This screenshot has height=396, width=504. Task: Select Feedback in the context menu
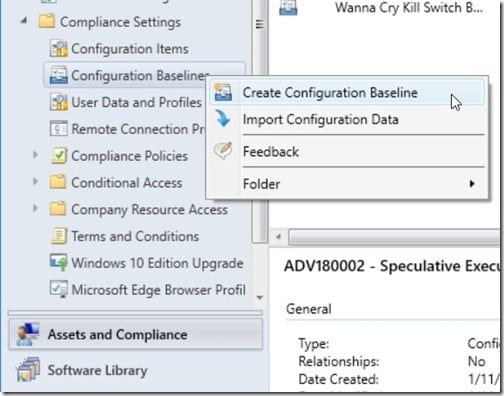pos(347,152)
